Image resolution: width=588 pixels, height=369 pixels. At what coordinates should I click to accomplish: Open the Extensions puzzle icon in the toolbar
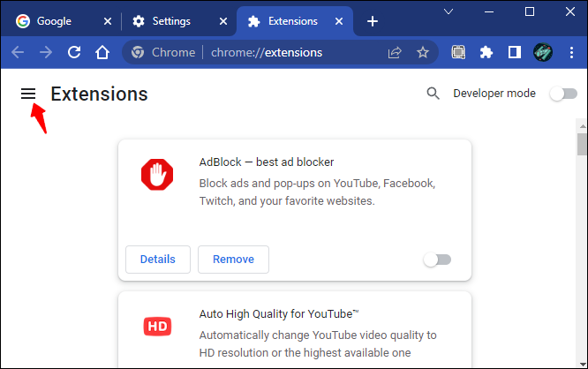click(486, 52)
